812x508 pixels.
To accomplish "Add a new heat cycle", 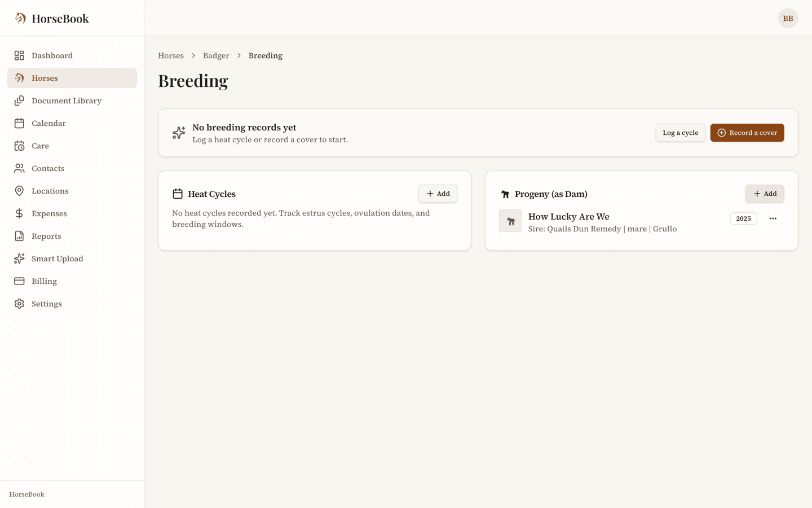I will pos(438,194).
